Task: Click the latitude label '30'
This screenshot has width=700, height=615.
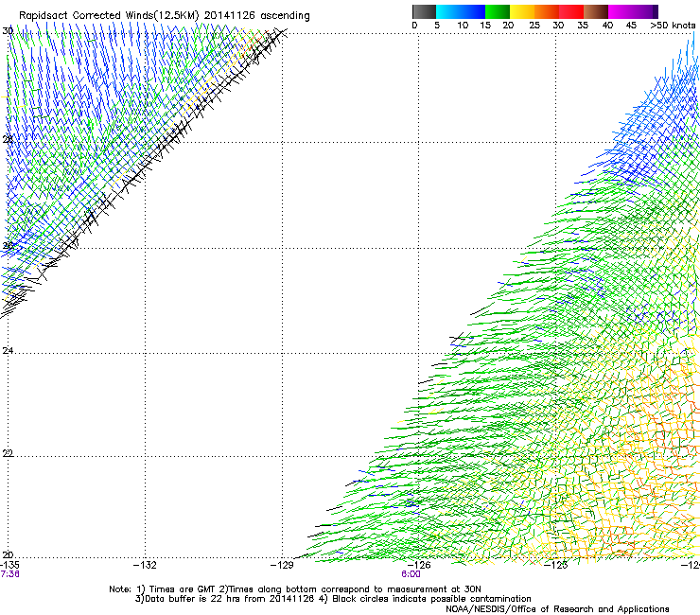Action: coord(8,31)
